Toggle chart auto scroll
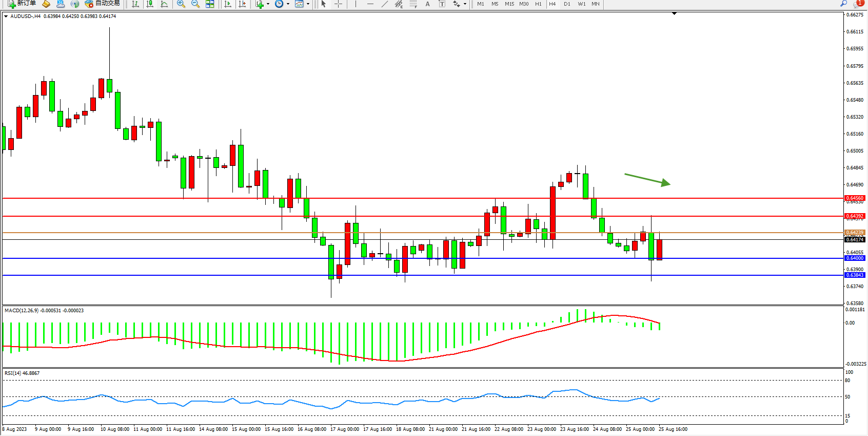 click(228, 4)
